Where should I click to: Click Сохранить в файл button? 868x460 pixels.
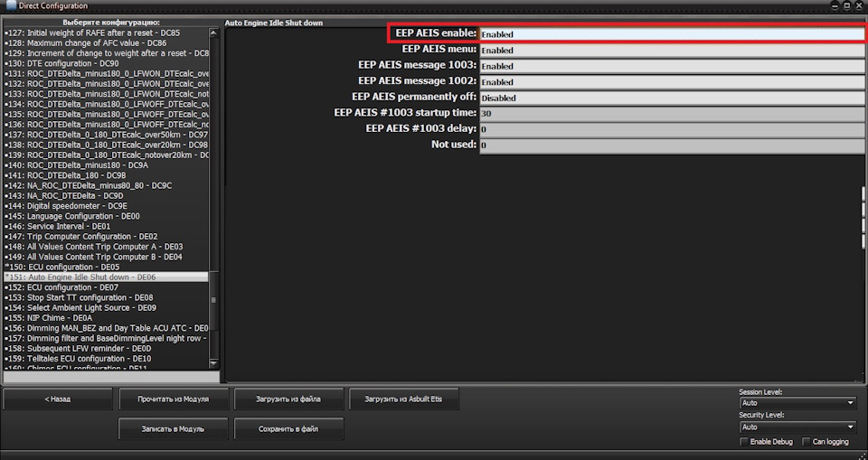288,429
